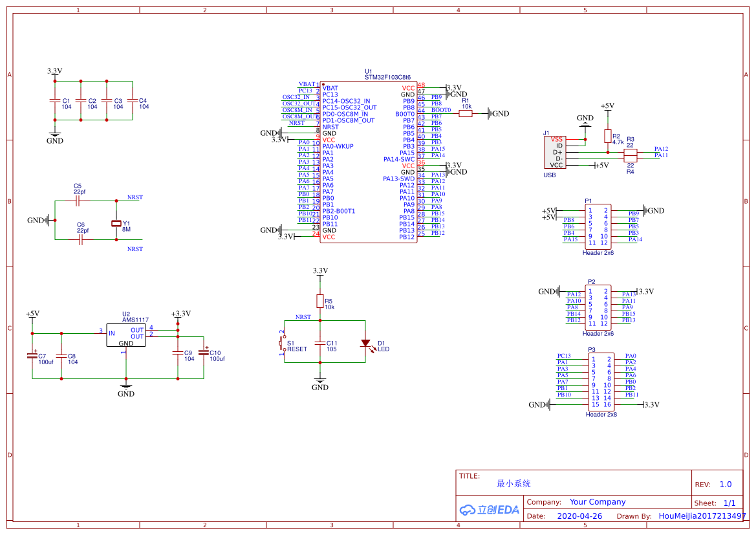Select resistor R1 on BOOT0 line
The height and width of the screenshot is (535, 756).
coord(465,114)
